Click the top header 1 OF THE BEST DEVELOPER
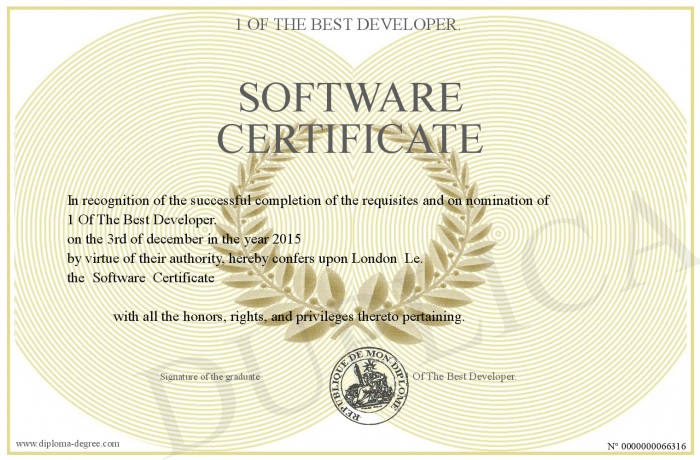700x460 pixels. click(348, 25)
